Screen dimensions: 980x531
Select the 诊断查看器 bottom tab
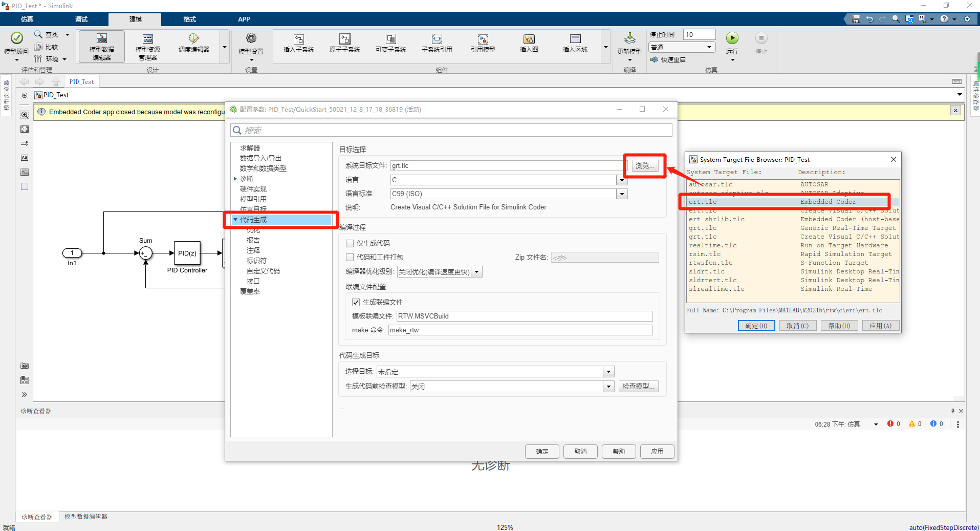coord(36,517)
